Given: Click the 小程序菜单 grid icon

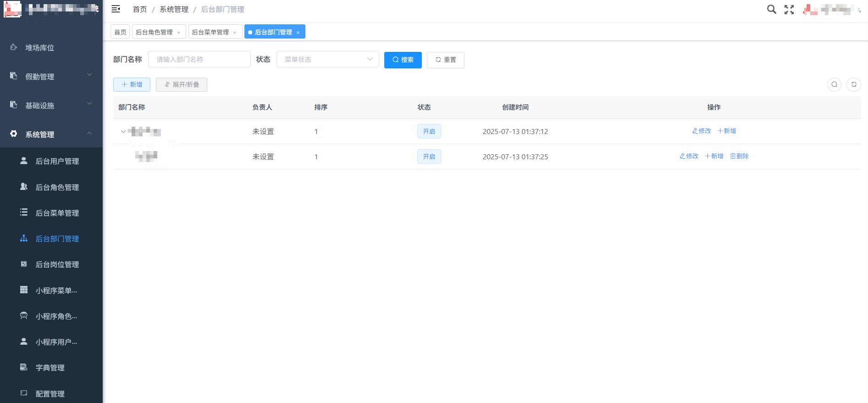Looking at the screenshot, I should pos(24,290).
